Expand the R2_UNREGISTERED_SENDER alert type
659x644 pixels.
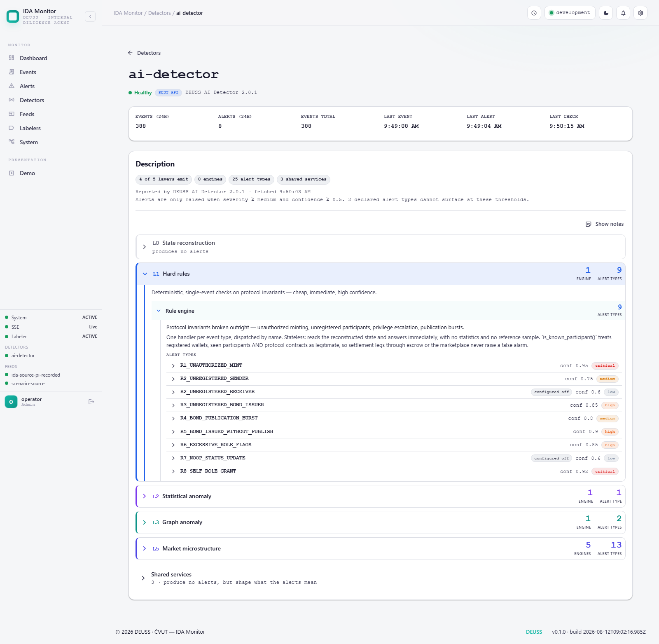(394, 379)
